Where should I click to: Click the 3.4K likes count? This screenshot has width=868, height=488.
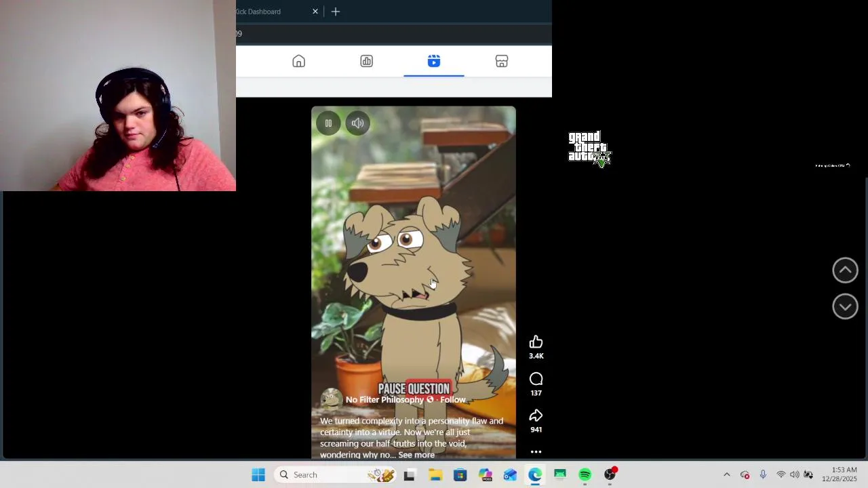click(x=536, y=356)
